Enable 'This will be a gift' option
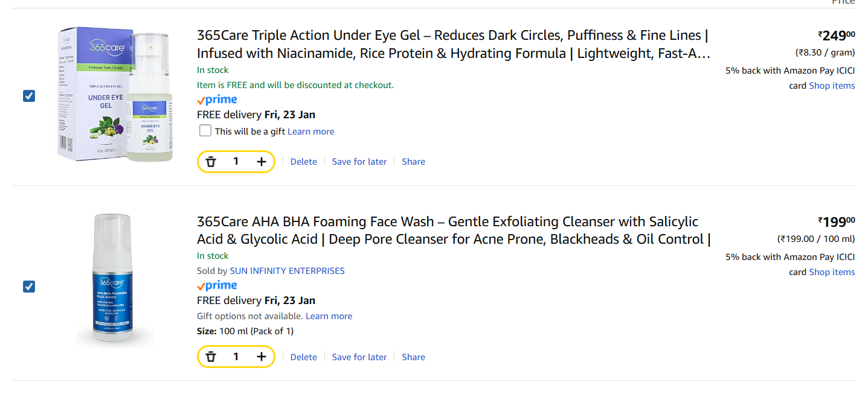The height and width of the screenshot is (403, 868). 205,130
